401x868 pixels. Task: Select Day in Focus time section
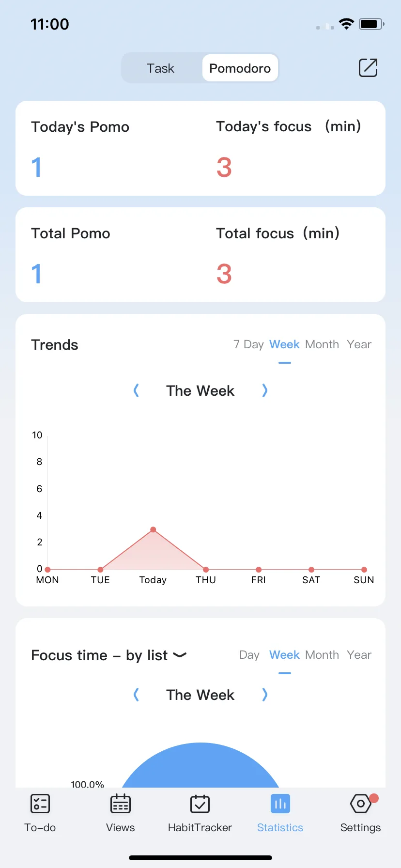coord(249,655)
